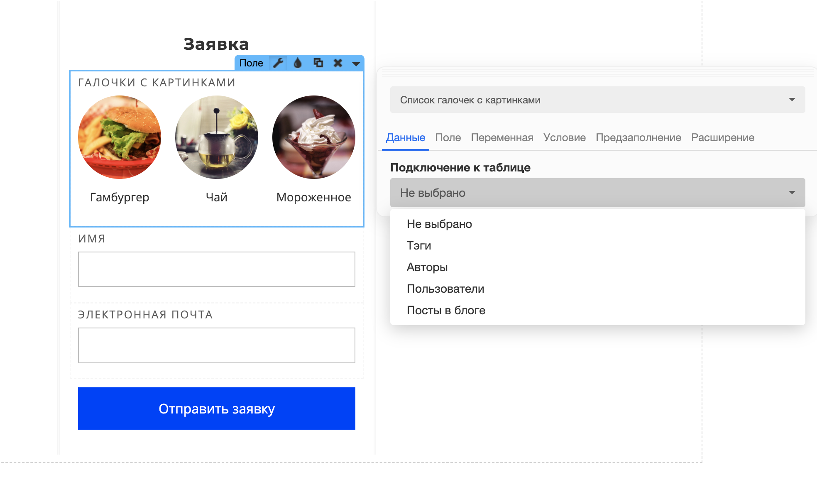817x504 pixels.
Task: Switch to the Расширение tab
Action: click(x=723, y=137)
